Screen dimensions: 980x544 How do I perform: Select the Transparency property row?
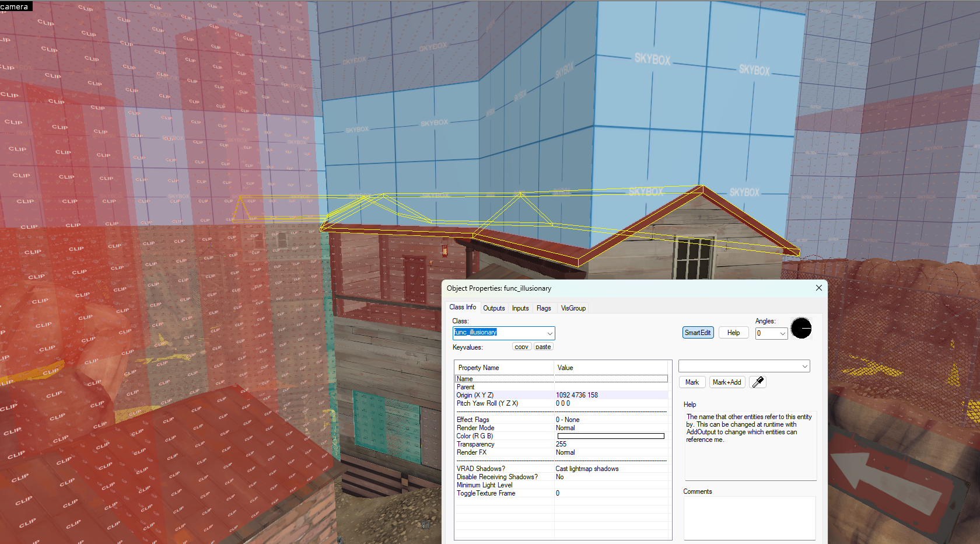(561, 444)
